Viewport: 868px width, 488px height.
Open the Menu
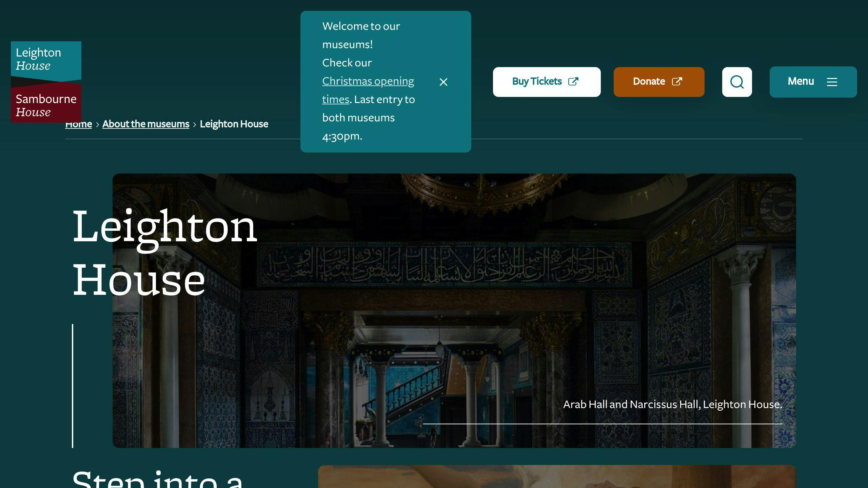(x=813, y=82)
